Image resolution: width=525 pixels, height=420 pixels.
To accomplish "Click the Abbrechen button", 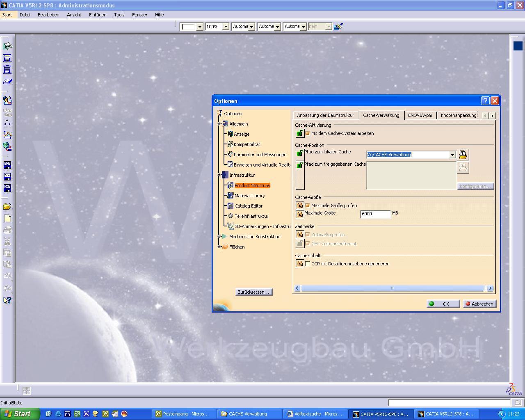I will point(479,304).
